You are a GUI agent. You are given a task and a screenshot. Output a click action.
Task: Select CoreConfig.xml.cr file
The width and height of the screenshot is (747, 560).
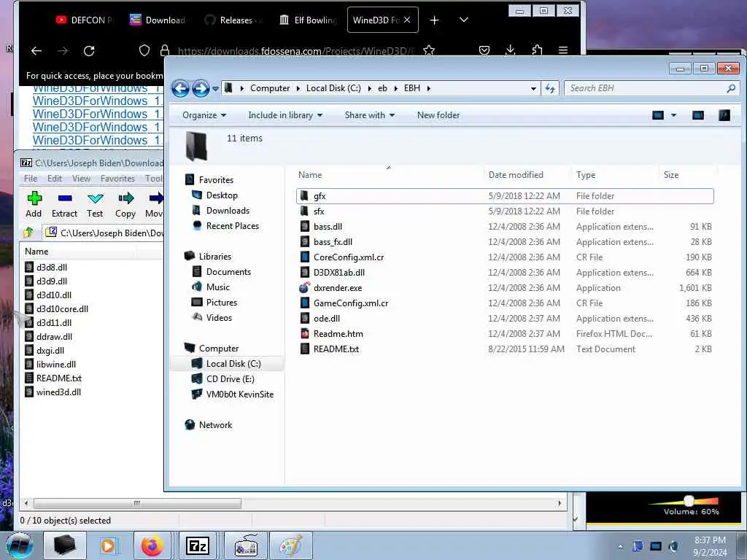tap(505, 257)
